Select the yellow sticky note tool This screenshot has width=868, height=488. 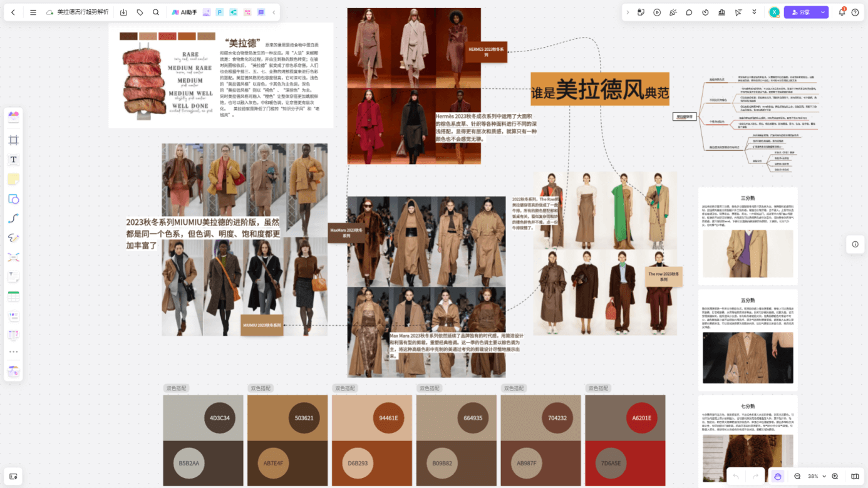(x=13, y=179)
